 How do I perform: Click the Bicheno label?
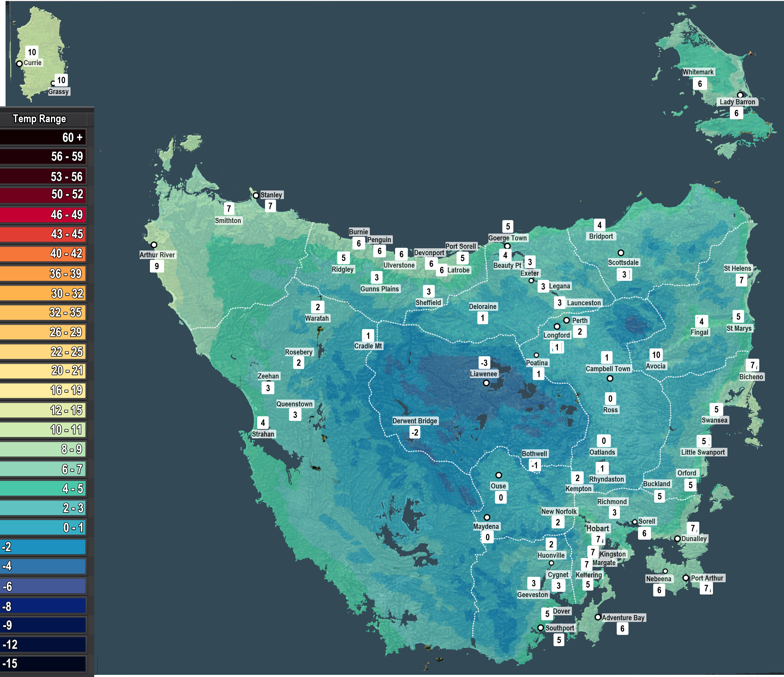point(751,377)
